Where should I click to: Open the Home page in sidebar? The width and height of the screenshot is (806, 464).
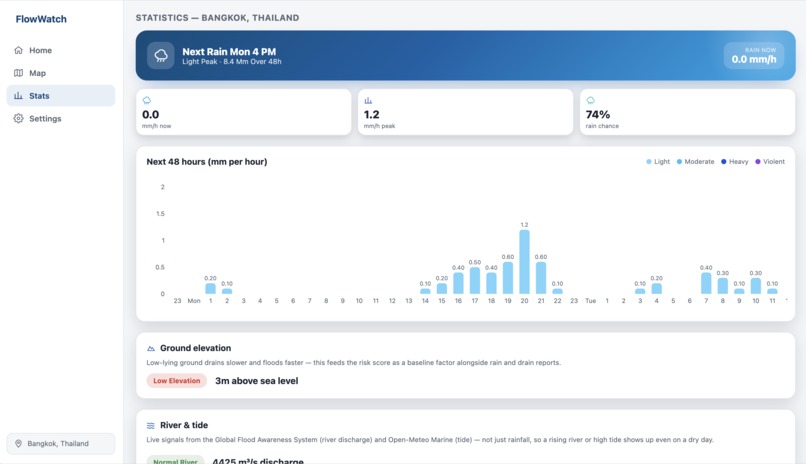(x=61, y=50)
